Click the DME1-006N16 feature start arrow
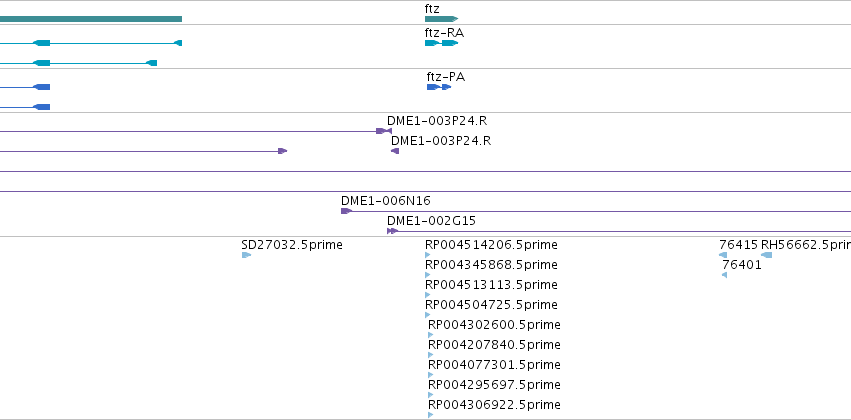Screen dimensions: 851x420 pos(346,211)
